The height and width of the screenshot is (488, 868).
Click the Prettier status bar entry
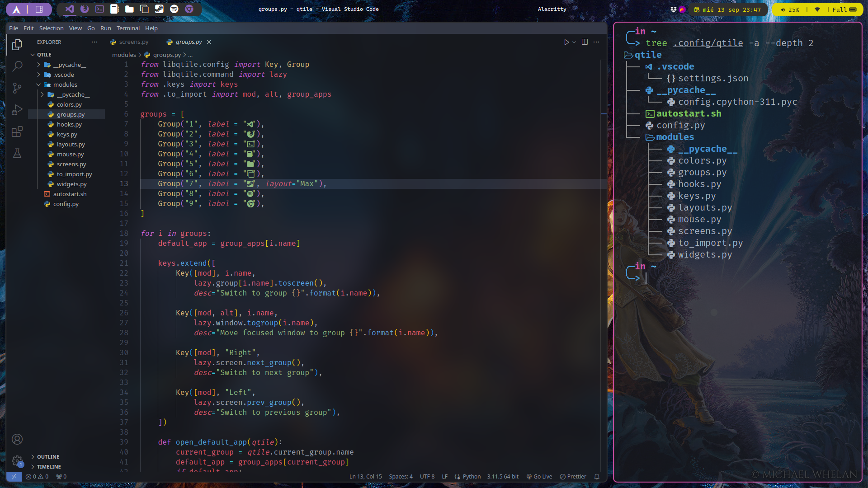pos(572,476)
